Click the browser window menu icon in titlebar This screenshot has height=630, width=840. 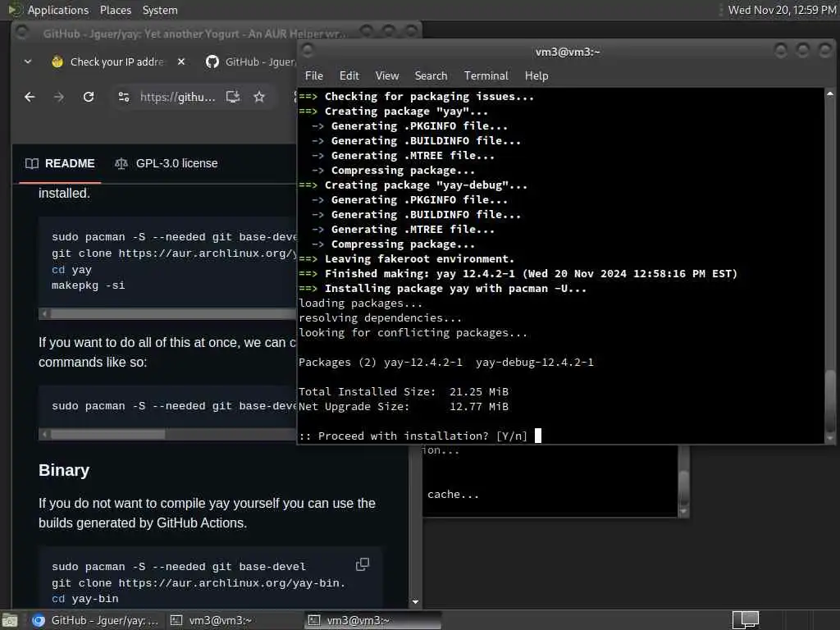pos(22,32)
